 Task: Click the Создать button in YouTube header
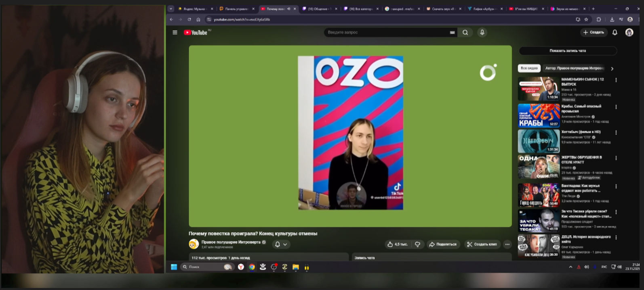click(x=594, y=32)
